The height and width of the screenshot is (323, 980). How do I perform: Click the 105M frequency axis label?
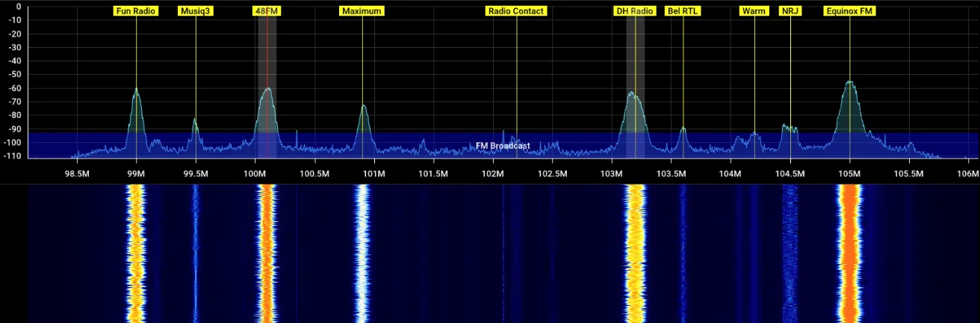coord(849,174)
